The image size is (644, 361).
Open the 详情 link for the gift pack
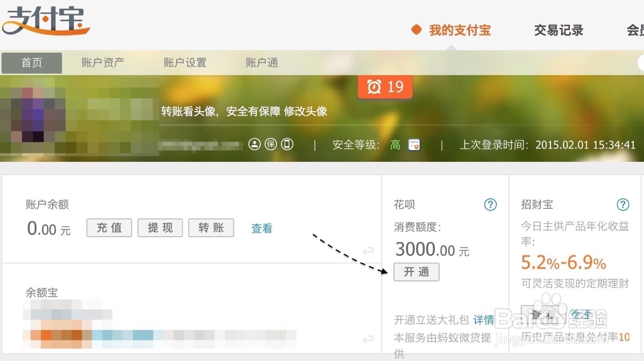point(484,320)
